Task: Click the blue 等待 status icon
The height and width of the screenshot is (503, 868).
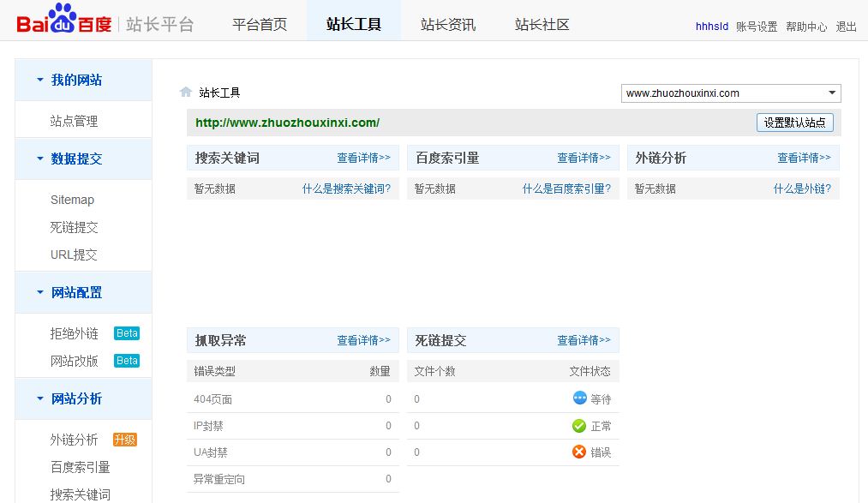Action: [x=579, y=398]
